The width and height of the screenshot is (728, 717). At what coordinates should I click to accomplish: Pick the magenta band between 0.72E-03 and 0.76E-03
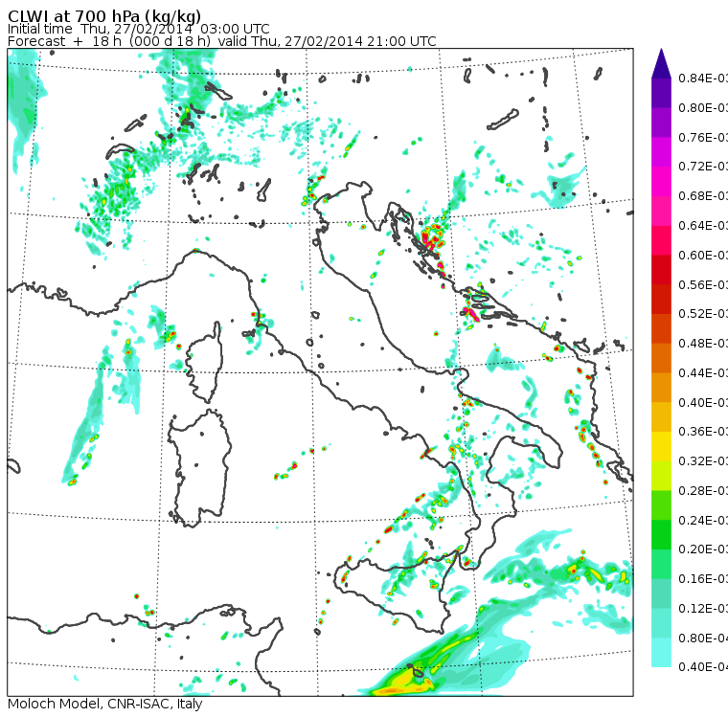(661, 152)
